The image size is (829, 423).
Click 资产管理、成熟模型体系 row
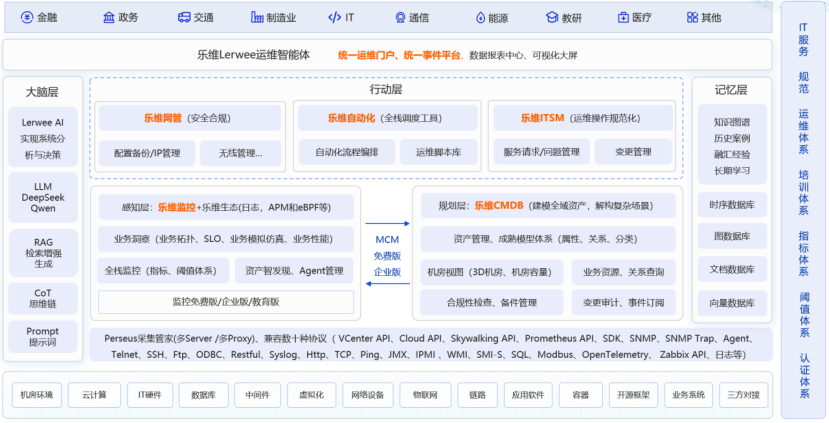[548, 239]
